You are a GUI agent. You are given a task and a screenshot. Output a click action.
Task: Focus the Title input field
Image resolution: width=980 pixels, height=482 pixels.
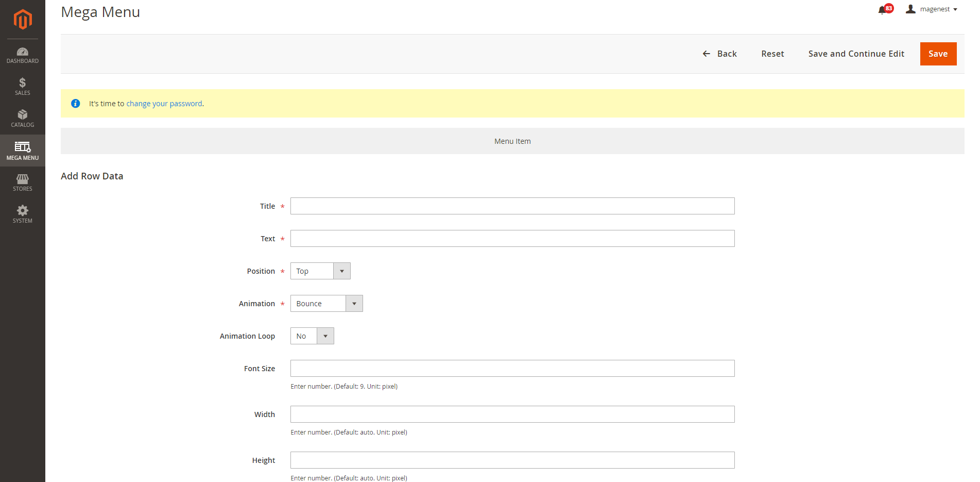512,206
